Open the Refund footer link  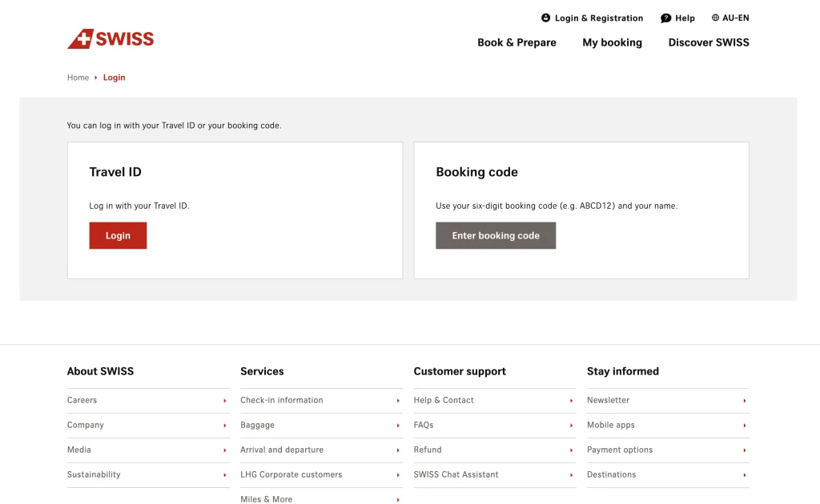[x=495, y=450]
